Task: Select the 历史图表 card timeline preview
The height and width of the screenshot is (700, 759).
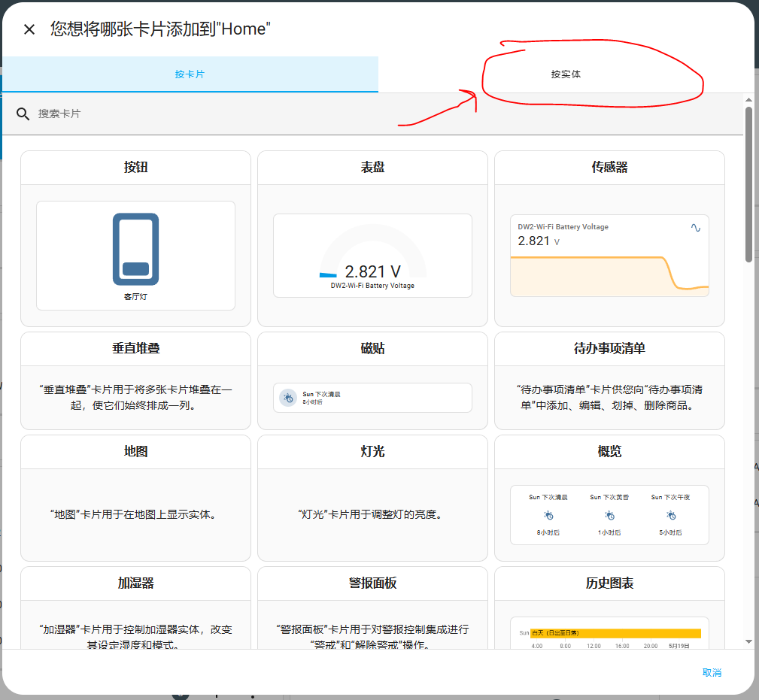Action: click(609, 633)
